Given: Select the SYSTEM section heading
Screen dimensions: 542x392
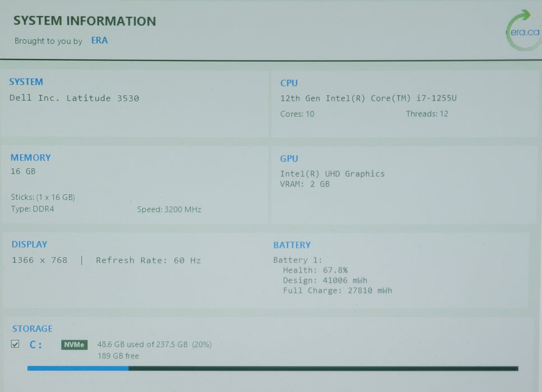Looking at the screenshot, I should tap(26, 82).
